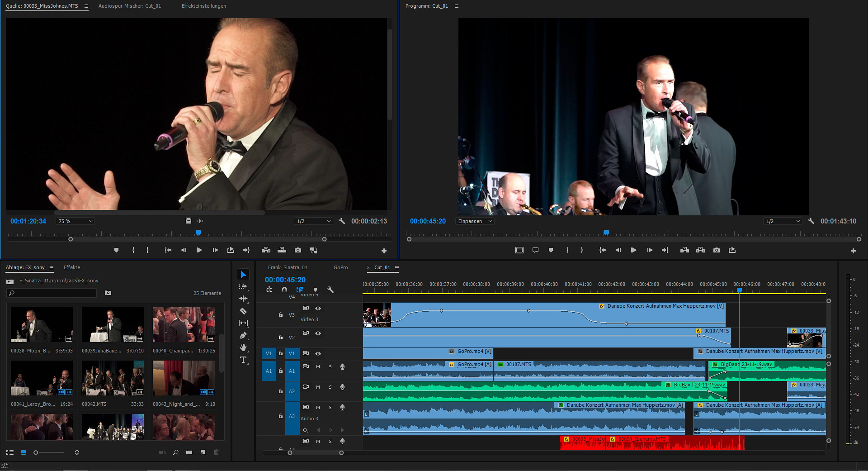Hide track V3 with eye icon

[318, 308]
